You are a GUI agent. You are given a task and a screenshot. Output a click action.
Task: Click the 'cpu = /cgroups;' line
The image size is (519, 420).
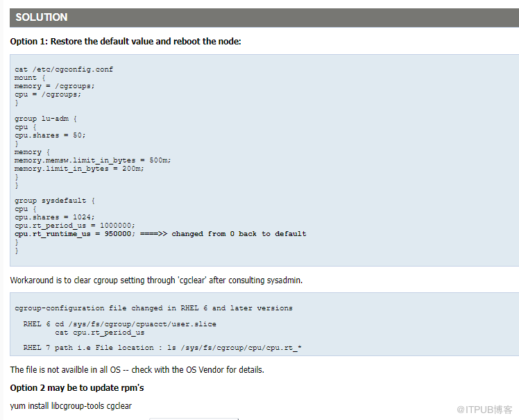[48, 94]
